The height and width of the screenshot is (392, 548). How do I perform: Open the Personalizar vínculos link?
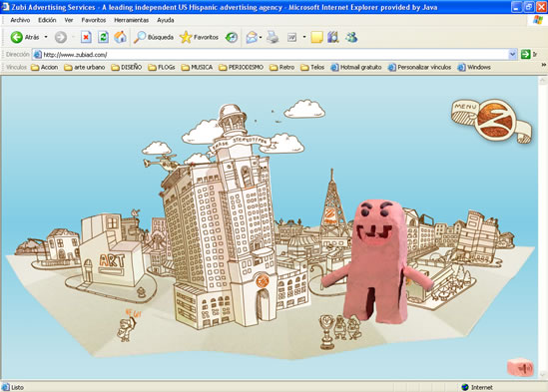[x=420, y=67]
